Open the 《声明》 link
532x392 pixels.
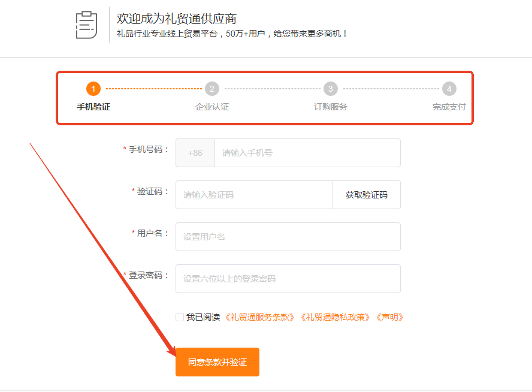tap(389, 317)
